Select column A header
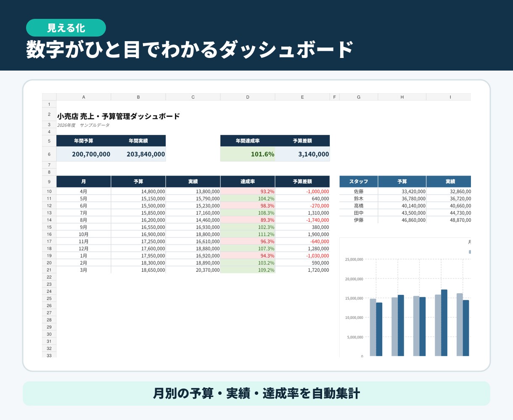The width and height of the screenshot is (513, 420). click(84, 97)
